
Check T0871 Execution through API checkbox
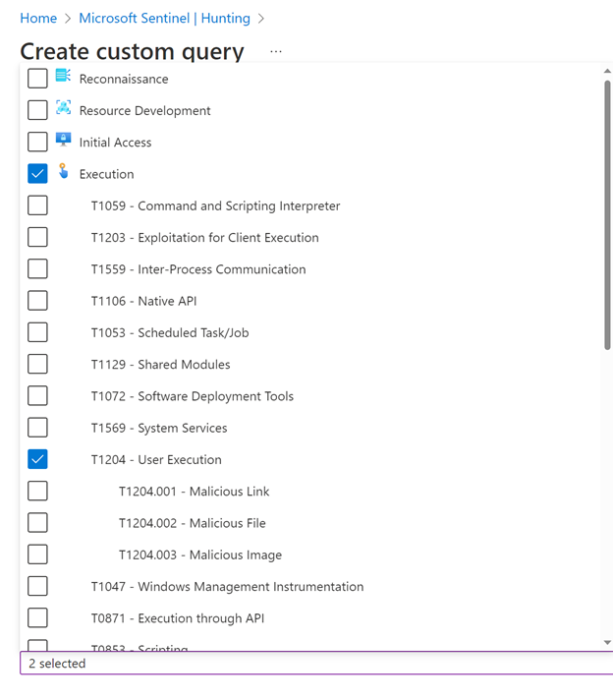pos(37,617)
